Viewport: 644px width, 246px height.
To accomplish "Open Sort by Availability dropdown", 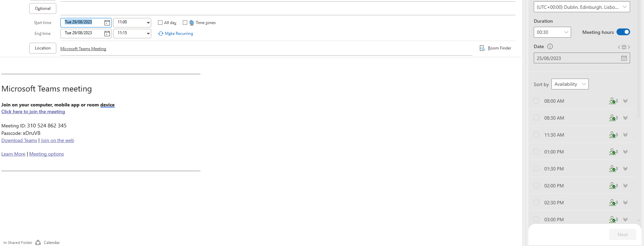I will [x=584, y=84].
